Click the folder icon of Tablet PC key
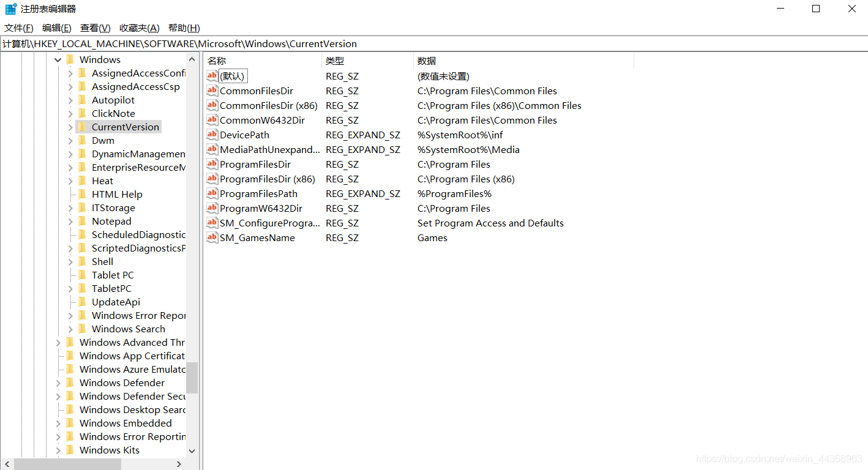 pyautogui.click(x=82, y=275)
